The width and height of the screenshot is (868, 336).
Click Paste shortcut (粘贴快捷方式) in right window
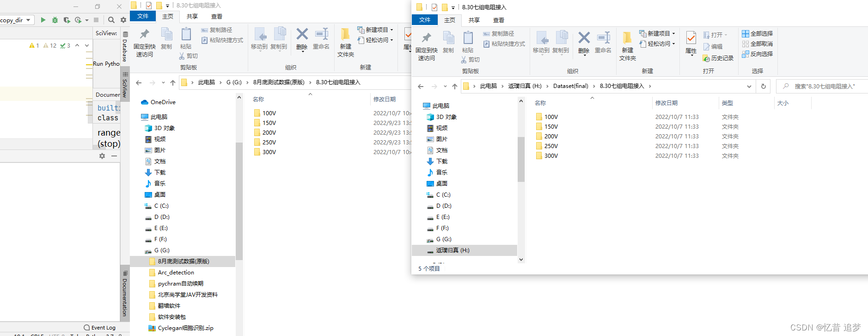click(x=504, y=44)
